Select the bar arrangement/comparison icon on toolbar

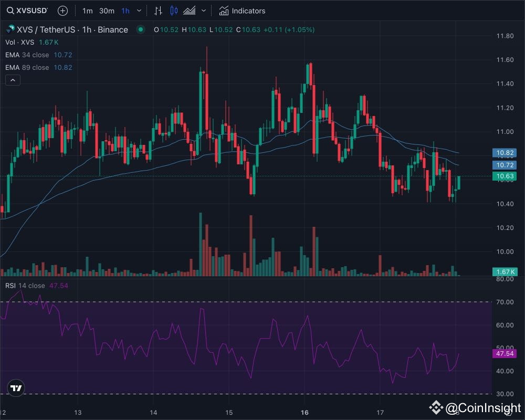[x=158, y=10]
